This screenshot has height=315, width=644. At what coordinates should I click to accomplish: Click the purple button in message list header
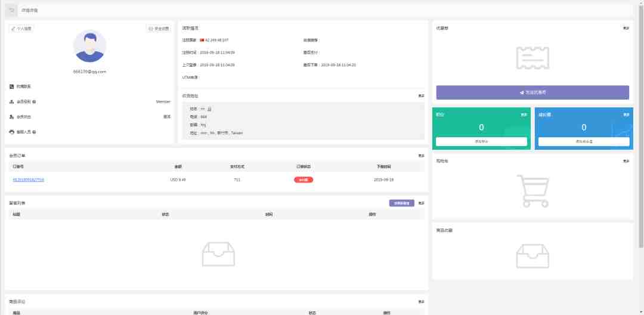pyautogui.click(x=401, y=203)
